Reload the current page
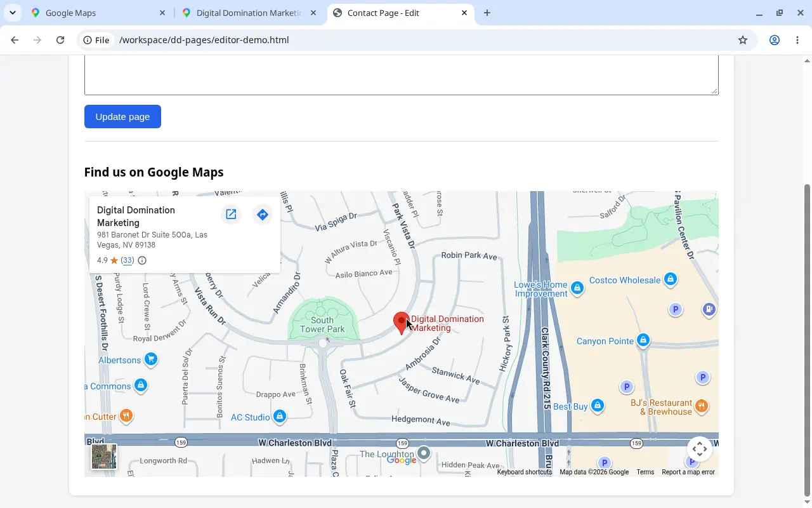This screenshot has width=812, height=508. [x=60, y=40]
